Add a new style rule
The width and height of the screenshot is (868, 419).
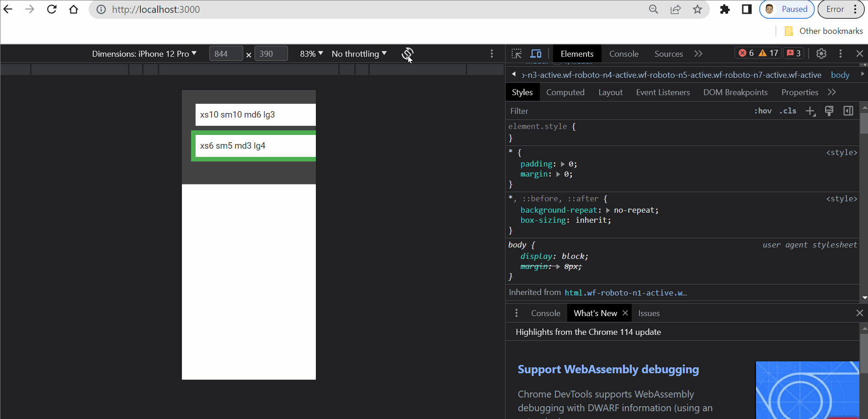810,111
